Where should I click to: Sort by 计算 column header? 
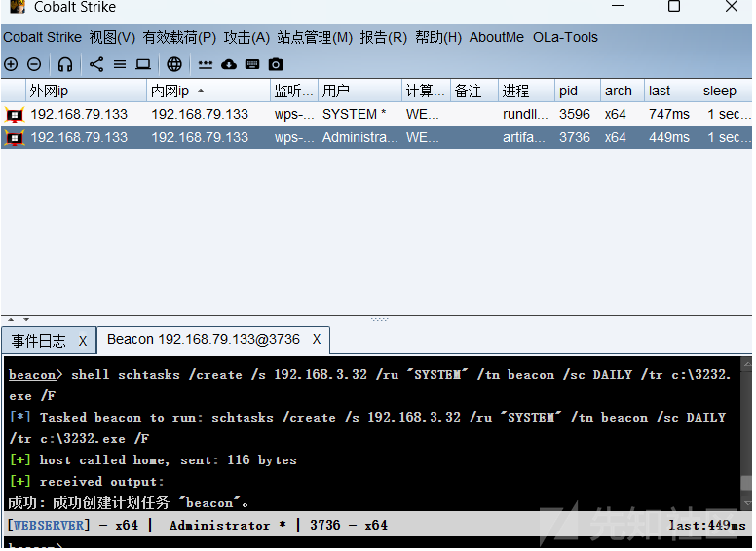pos(426,91)
